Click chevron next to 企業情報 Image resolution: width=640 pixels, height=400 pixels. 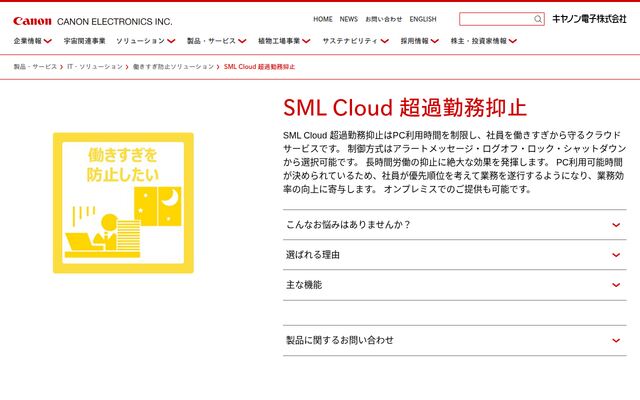click(48, 41)
